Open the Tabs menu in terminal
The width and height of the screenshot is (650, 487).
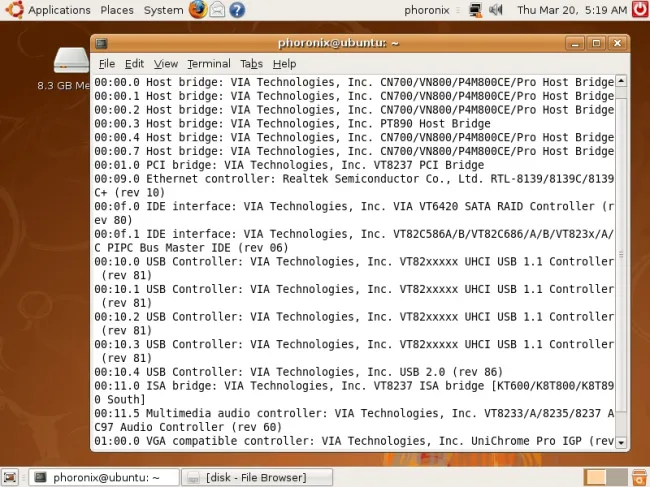251,64
